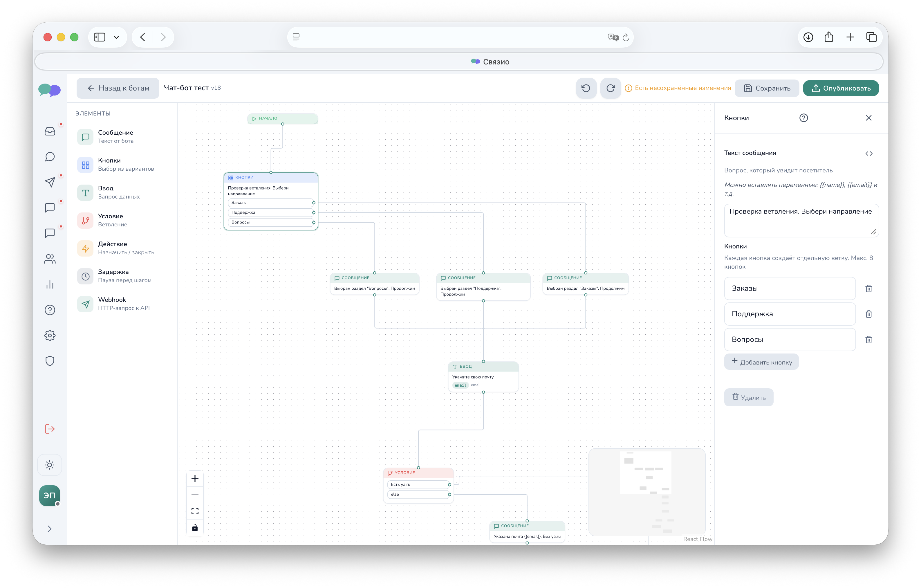Image resolution: width=921 pixels, height=588 pixels.
Task: Click the variable insert code icon
Action: click(868, 154)
